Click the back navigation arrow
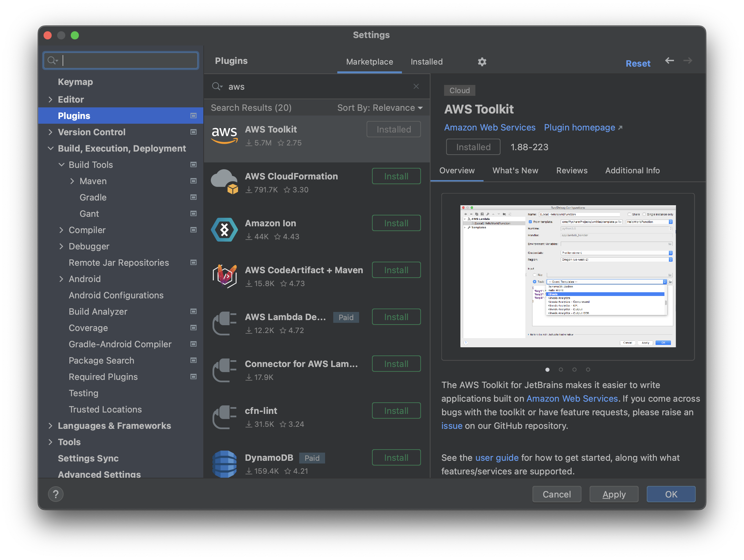Screen dimensions: 744x560 pos(669,61)
